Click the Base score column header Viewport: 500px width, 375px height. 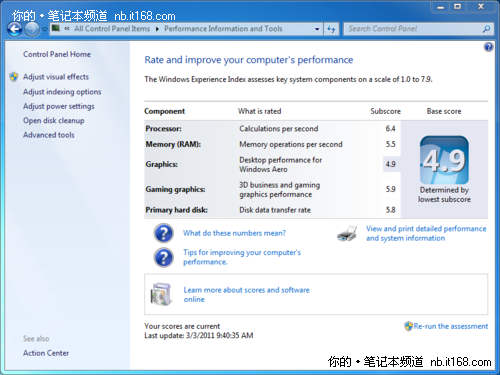444,111
